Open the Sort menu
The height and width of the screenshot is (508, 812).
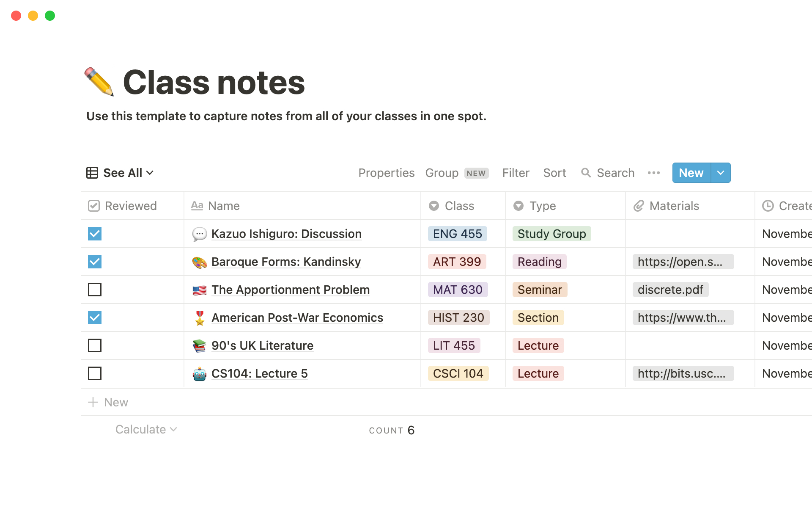pyautogui.click(x=554, y=173)
